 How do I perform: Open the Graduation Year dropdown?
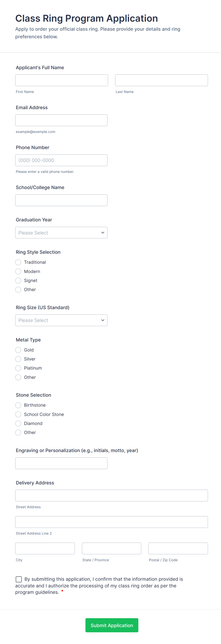pos(61,233)
